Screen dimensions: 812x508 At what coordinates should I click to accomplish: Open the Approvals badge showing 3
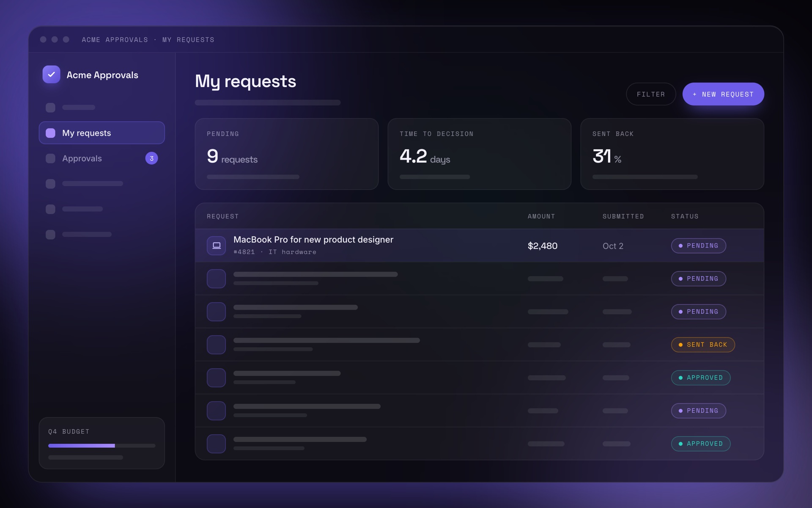(151, 158)
